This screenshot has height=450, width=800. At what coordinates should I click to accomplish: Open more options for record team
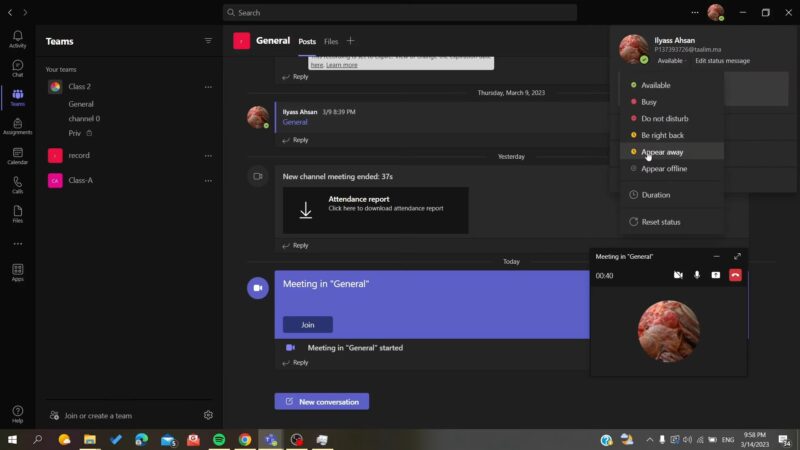(208, 156)
